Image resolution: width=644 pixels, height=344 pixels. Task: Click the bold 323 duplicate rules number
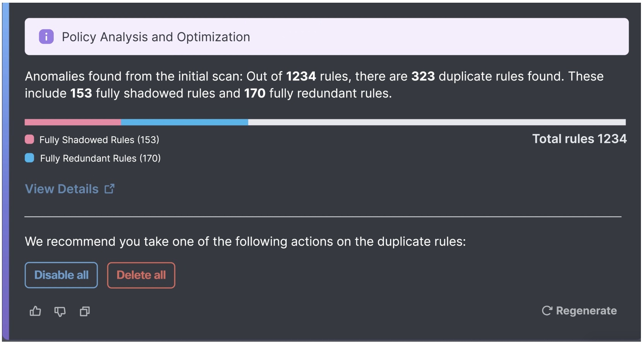click(x=423, y=76)
